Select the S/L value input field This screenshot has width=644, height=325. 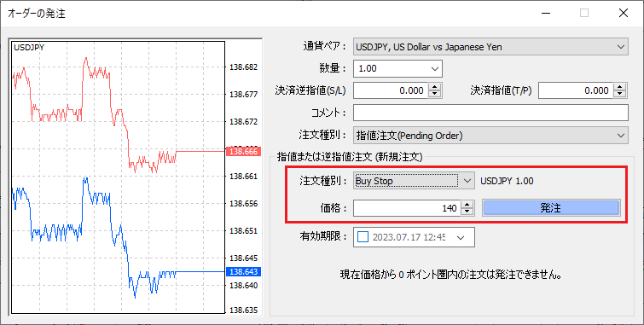click(x=391, y=90)
